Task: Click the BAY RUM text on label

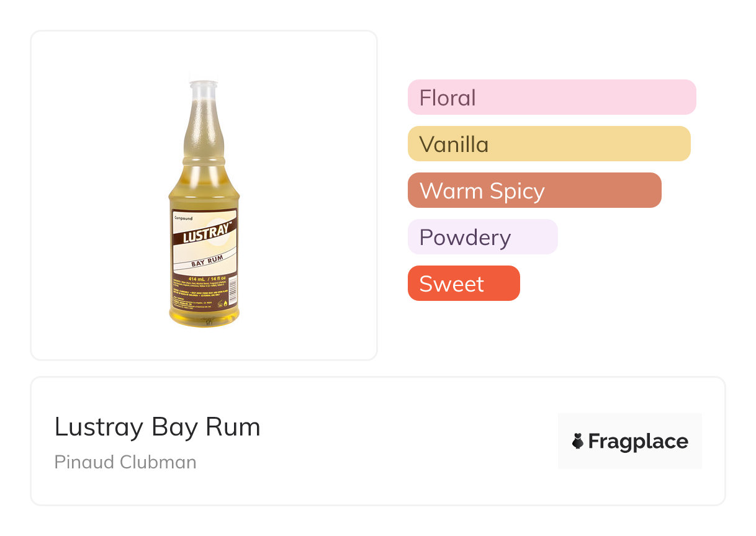Action: (x=206, y=261)
